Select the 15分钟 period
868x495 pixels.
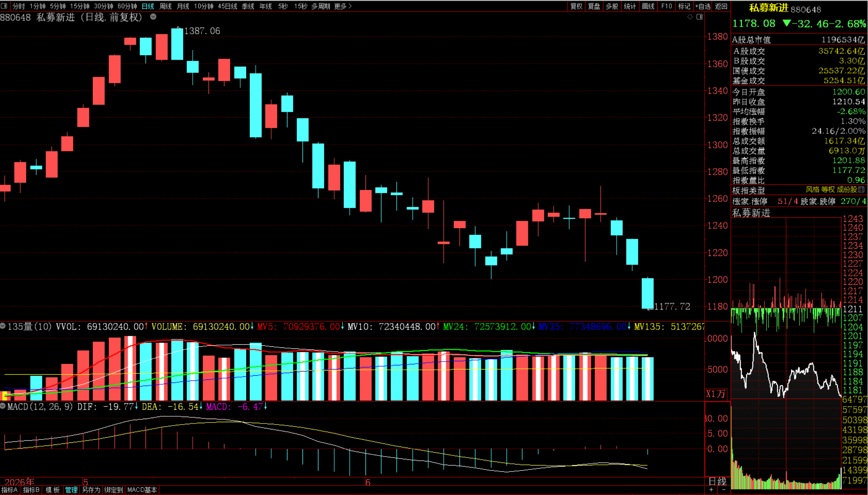coord(80,6)
